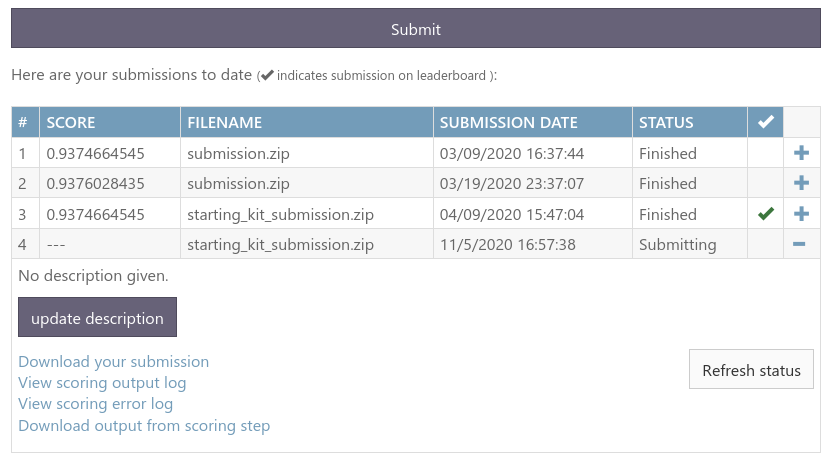Click the checkmark column header icon
The height and width of the screenshot is (468, 837).
point(766,123)
